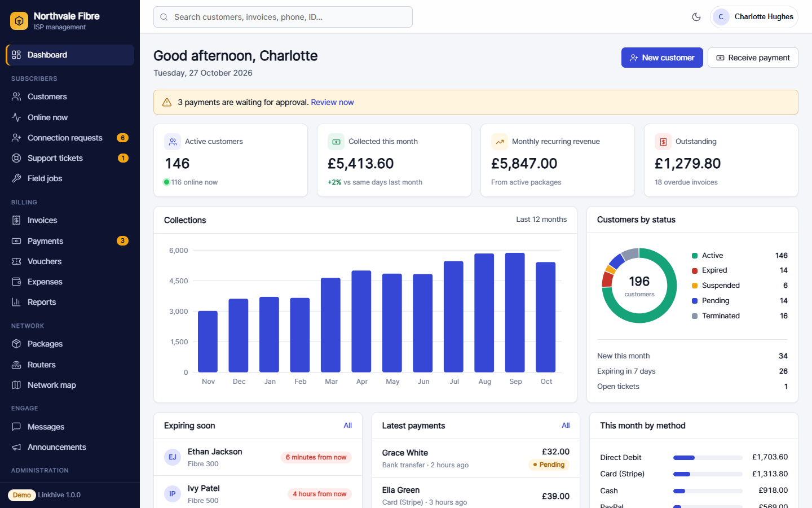This screenshot has height=508, width=812.
Task: Open Grace White's payment row
Action: coord(476,458)
